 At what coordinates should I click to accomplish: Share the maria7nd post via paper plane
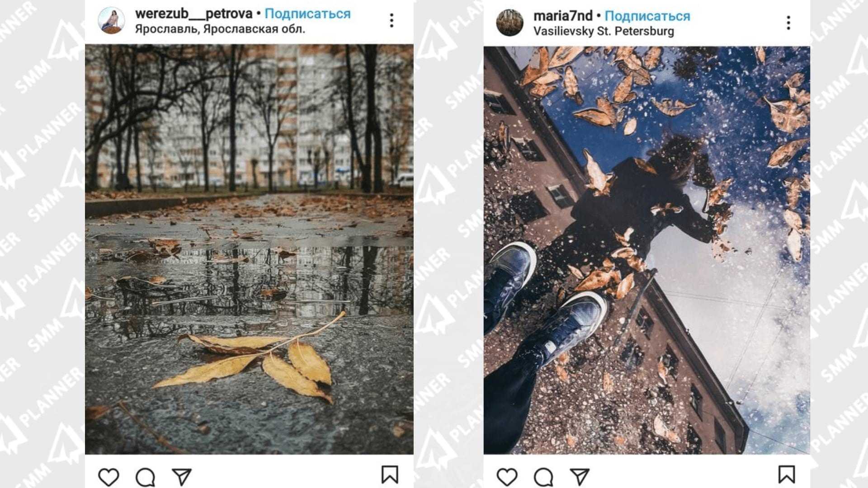[x=580, y=477]
